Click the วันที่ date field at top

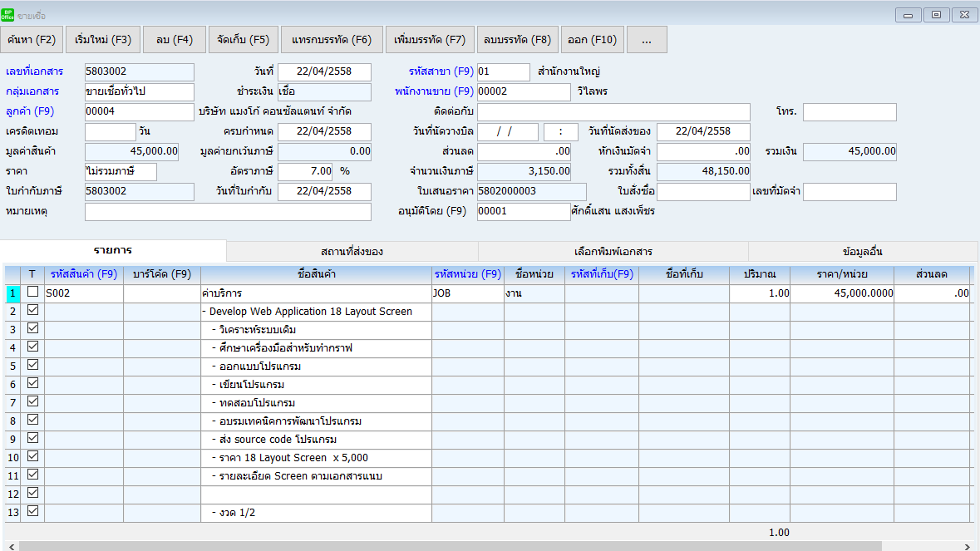tap(324, 71)
